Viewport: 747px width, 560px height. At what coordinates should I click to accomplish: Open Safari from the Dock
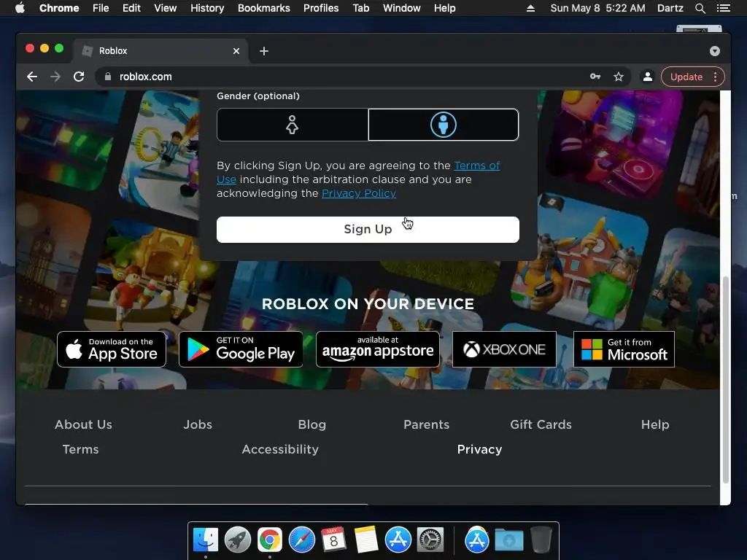301,540
